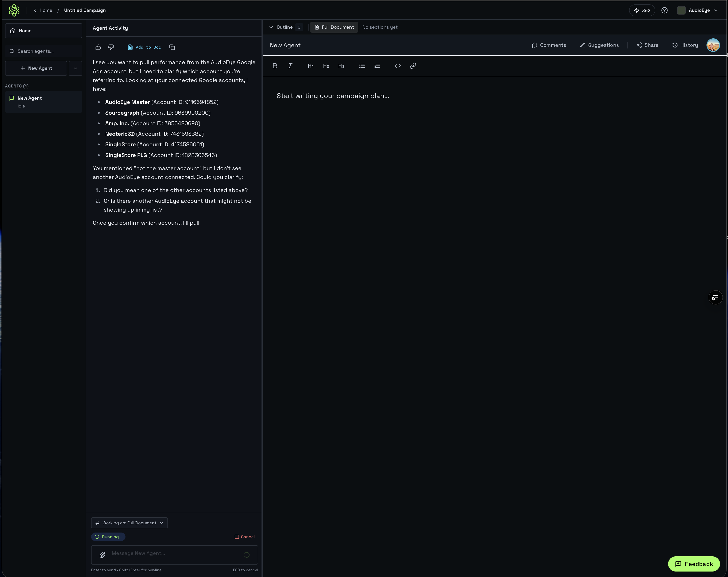Image resolution: width=728 pixels, height=577 pixels.
Task: Toggle bulleted list formatting
Action: pyautogui.click(x=362, y=66)
